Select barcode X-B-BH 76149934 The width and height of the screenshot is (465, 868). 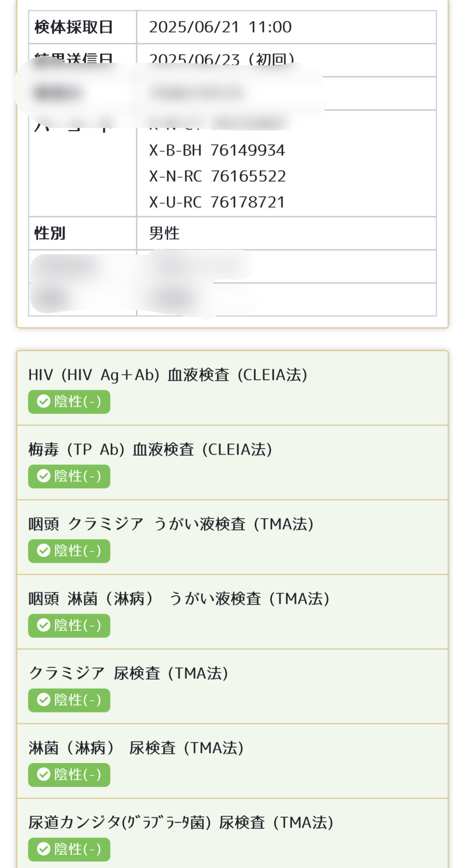[x=217, y=150]
